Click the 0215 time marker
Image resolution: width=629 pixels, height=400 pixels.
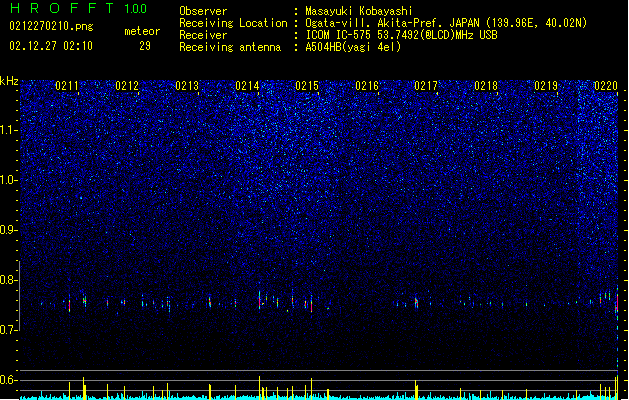pyautogui.click(x=307, y=86)
